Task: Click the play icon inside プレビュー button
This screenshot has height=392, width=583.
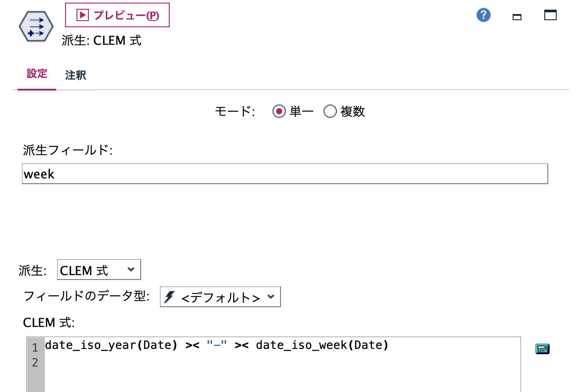Action: [x=83, y=15]
